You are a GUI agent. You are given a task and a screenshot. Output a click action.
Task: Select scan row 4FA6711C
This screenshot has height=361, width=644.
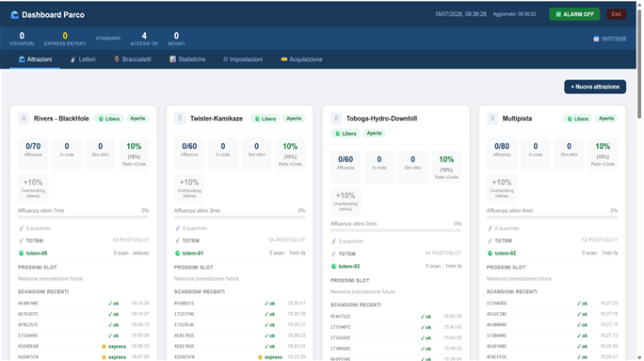396,317
